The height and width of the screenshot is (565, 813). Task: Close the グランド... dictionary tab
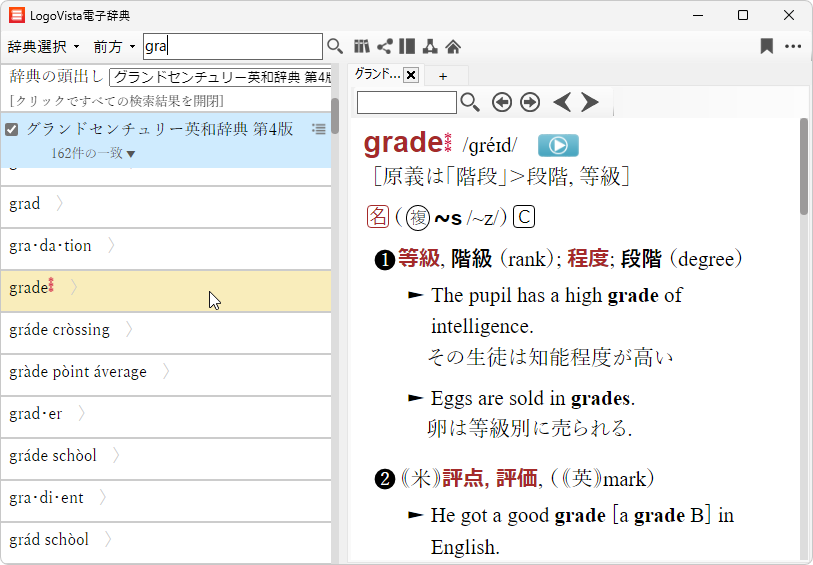pyautogui.click(x=411, y=75)
